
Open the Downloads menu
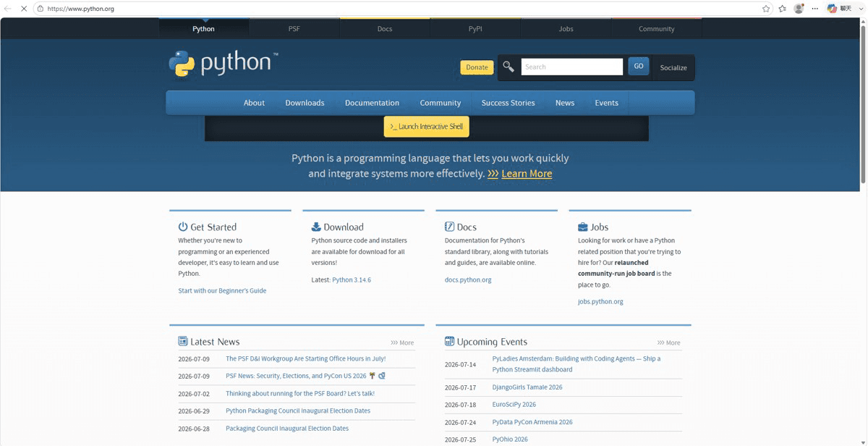pyautogui.click(x=305, y=103)
